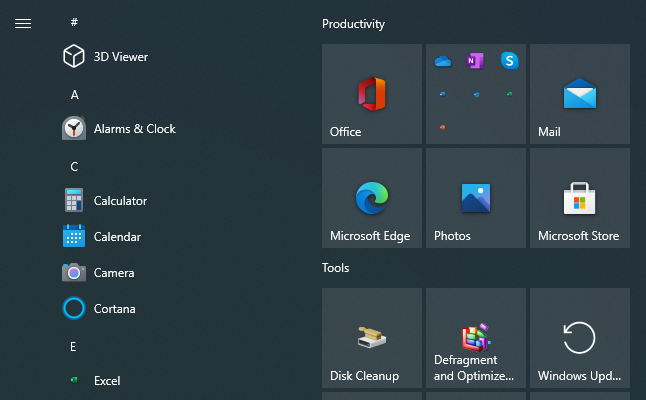Launch Microsoft Edge tile
646x400 pixels.
coord(372,198)
